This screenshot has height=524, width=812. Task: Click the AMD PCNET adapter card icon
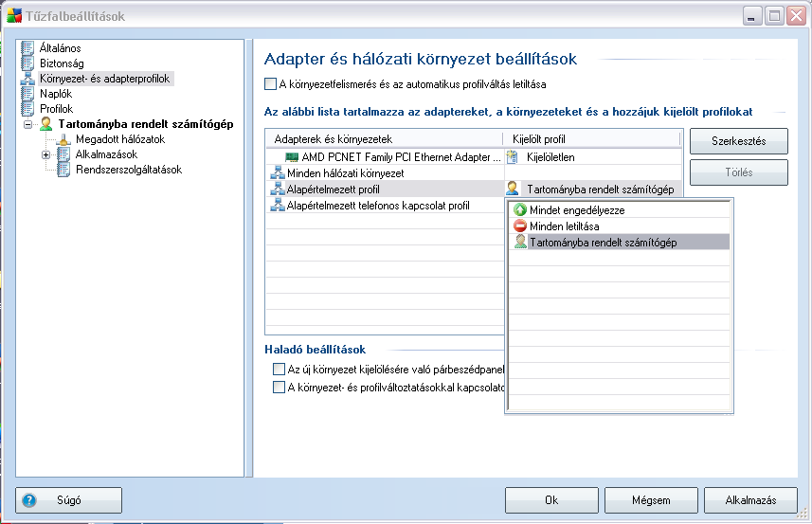[292, 157]
